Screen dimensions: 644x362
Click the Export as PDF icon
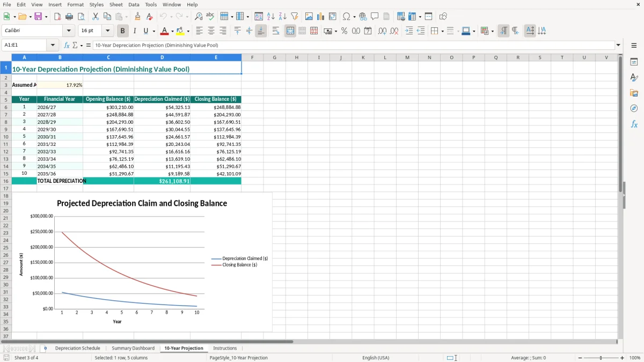tap(57, 17)
